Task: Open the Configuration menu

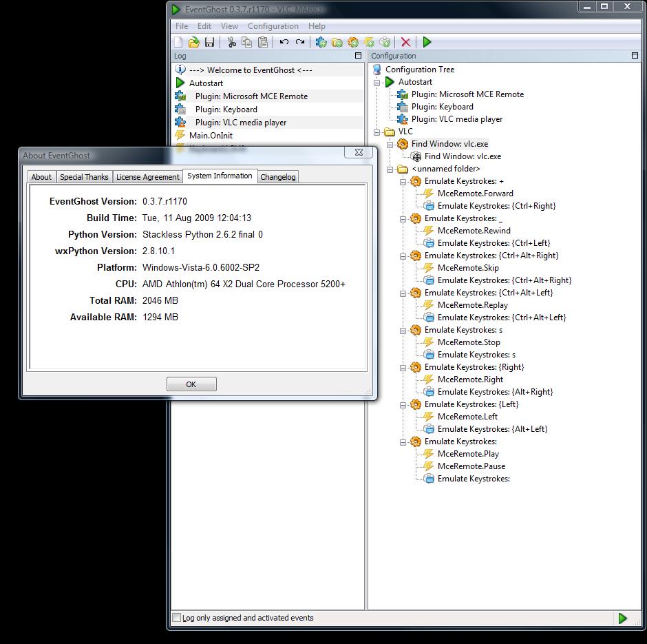Action: point(273,26)
